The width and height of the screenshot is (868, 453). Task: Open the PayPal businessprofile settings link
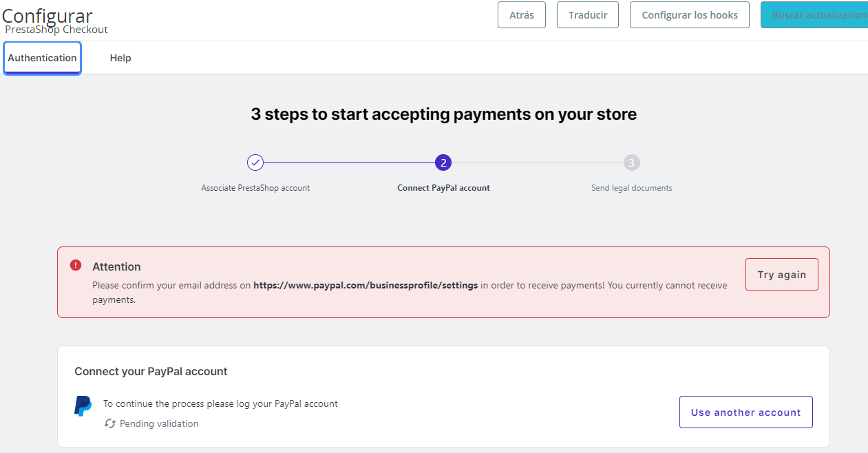(x=366, y=285)
